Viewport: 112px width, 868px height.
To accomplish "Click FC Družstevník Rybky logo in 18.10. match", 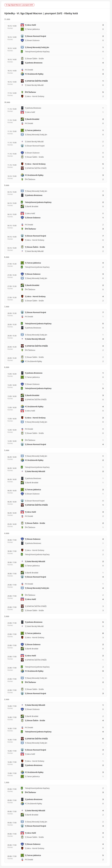I will (22, 74).
